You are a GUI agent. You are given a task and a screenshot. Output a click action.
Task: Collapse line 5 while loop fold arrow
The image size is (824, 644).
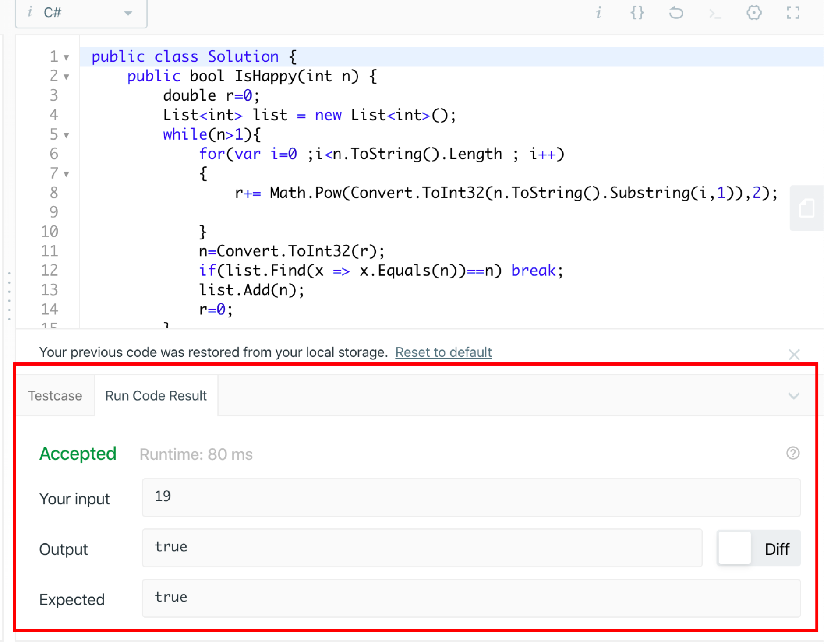tap(65, 135)
